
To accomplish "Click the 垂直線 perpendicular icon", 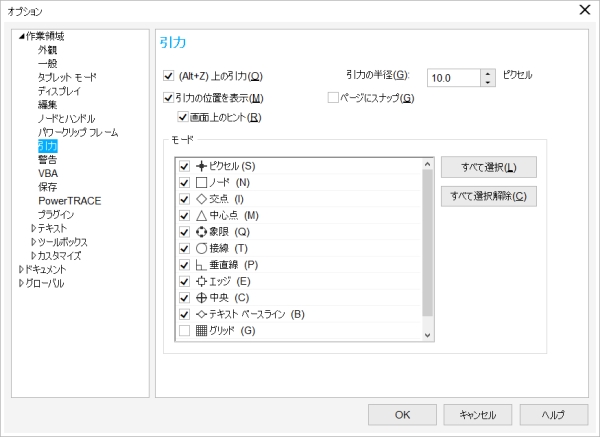I will (x=201, y=265).
